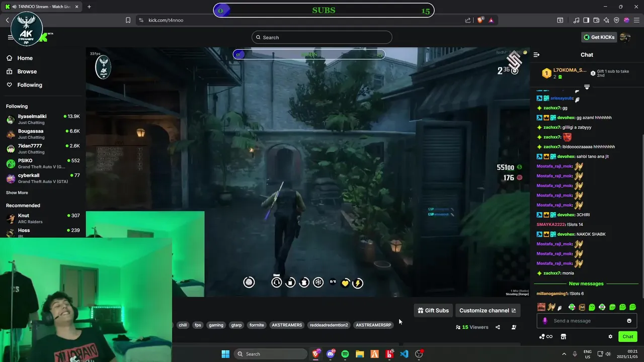Open recommended channel Hoss
Screen dimensions: 644x362
click(43, 232)
